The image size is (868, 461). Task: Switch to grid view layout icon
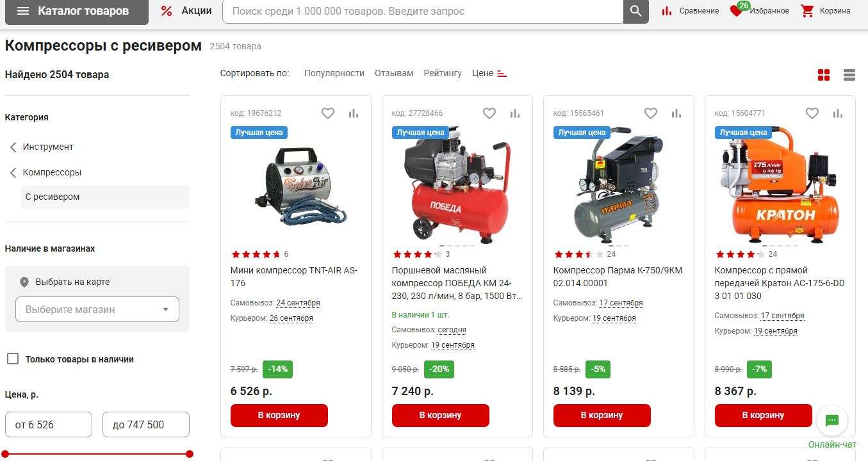pyautogui.click(x=824, y=75)
